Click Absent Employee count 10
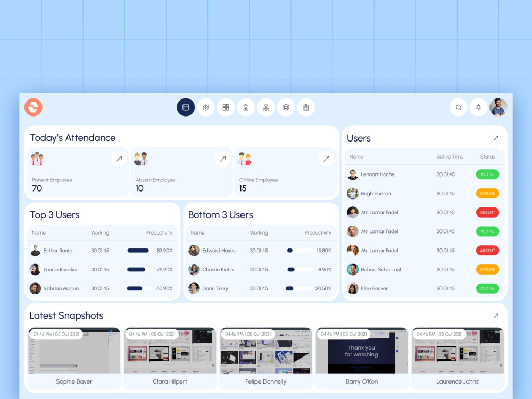The image size is (532, 399). click(x=140, y=188)
